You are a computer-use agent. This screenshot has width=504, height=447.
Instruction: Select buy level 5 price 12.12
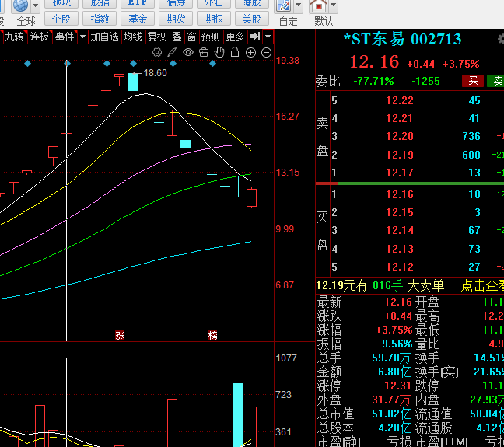tap(400, 267)
